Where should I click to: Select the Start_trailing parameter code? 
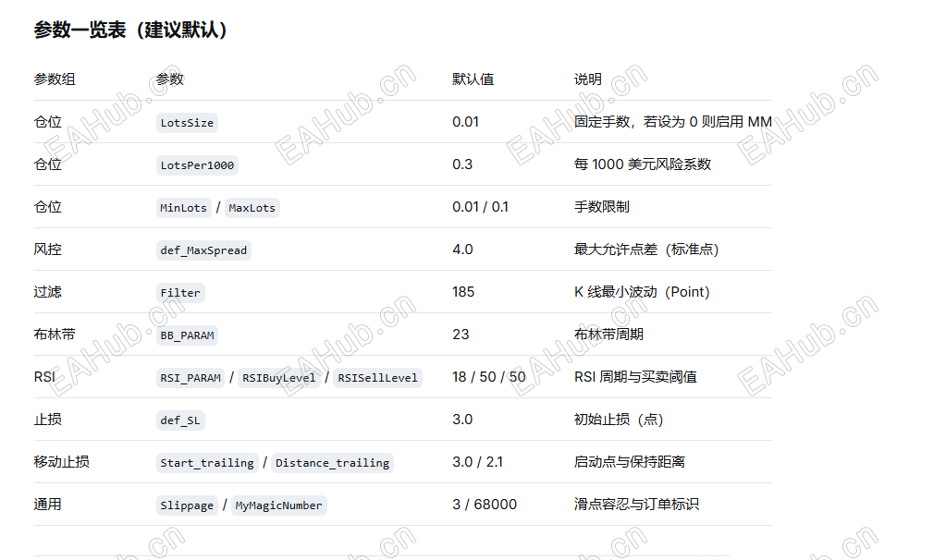207,463
